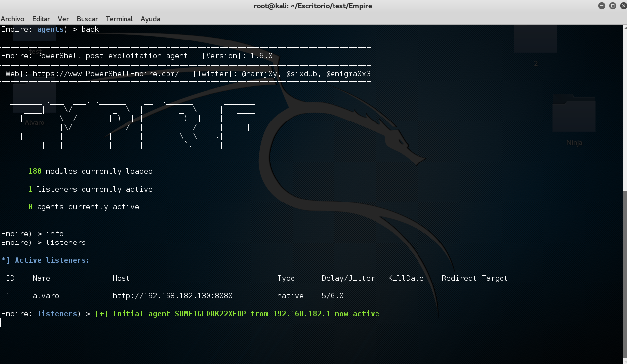Open the Ayuda menu
The height and width of the screenshot is (364, 627).
pos(150,19)
